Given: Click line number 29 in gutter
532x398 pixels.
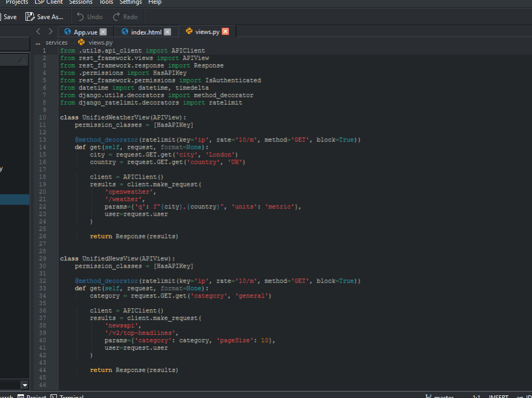Looking at the screenshot, I should coord(43,259).
